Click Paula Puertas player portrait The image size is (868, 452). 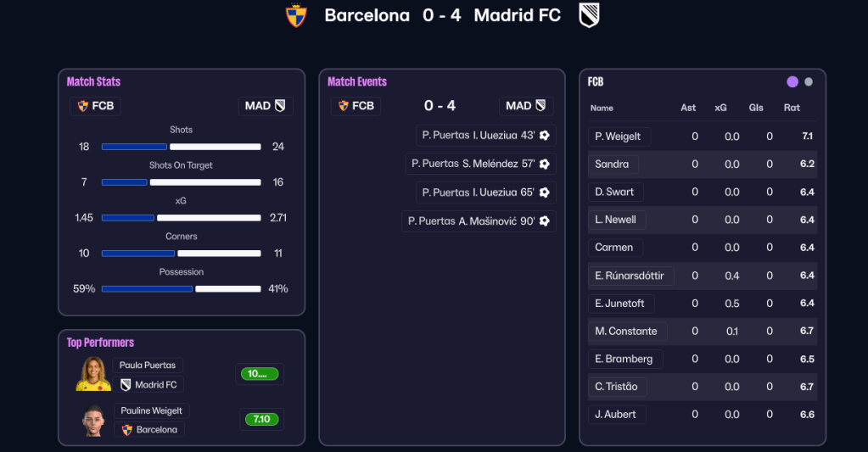click(x=93, y=374)
